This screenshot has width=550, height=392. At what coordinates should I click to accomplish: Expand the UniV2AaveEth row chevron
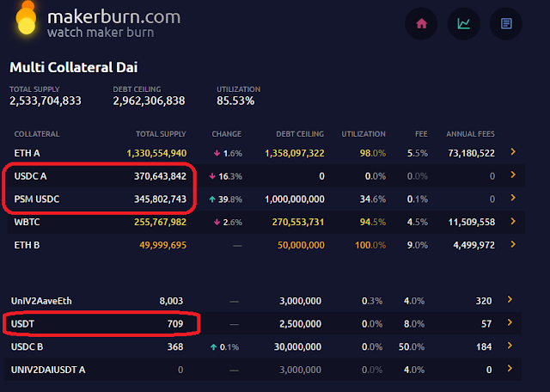click(510, 299)
